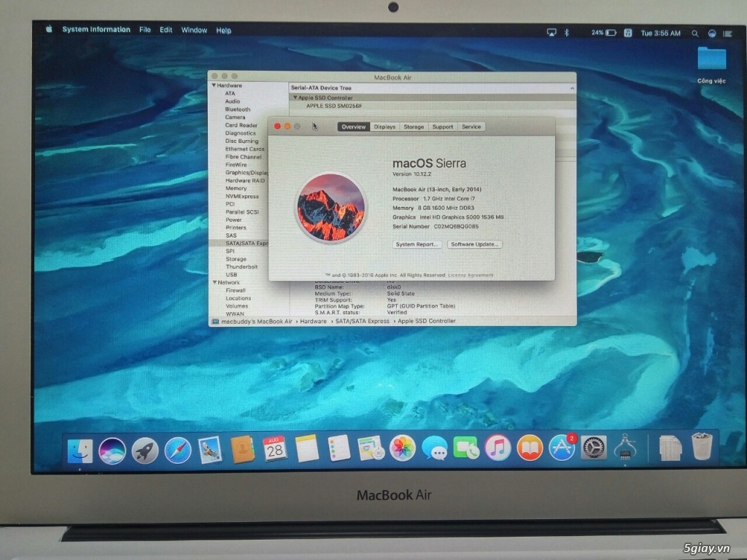747x560 pixels.
Task: Collapse the Hardware section in the sidebar
Action: point(214,85)
